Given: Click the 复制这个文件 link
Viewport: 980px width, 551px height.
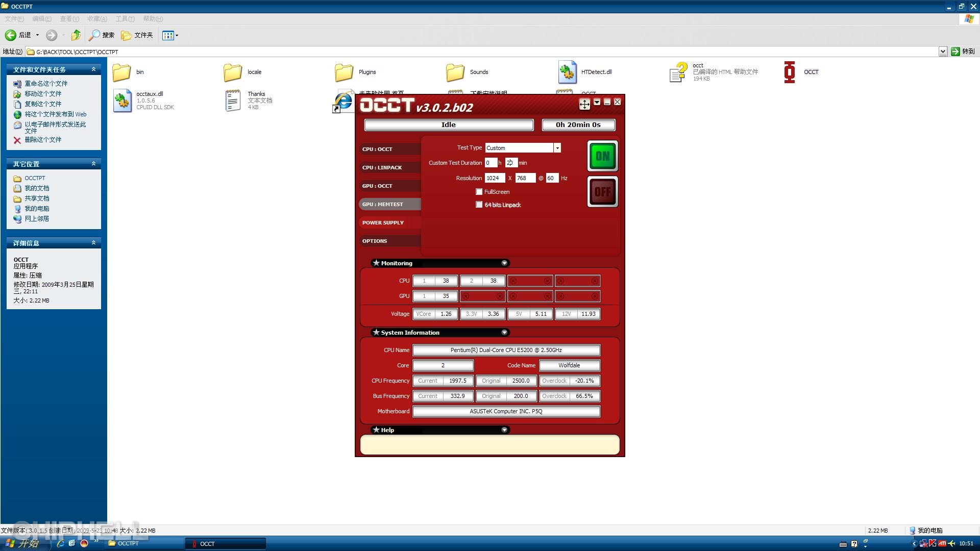Looking at the screenshot, I should click(x=43, y=104).
